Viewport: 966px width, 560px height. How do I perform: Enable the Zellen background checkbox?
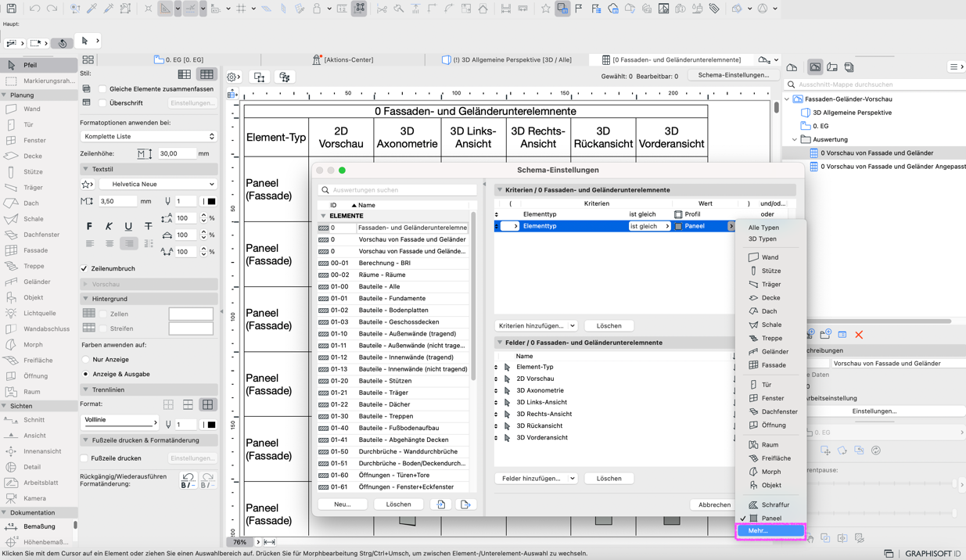[103, 314]
